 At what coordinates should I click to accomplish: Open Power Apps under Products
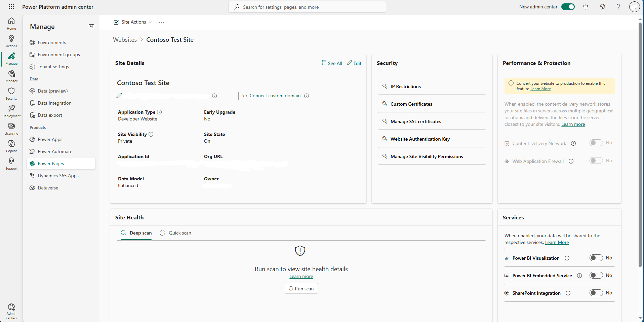[x=61, y=139]
